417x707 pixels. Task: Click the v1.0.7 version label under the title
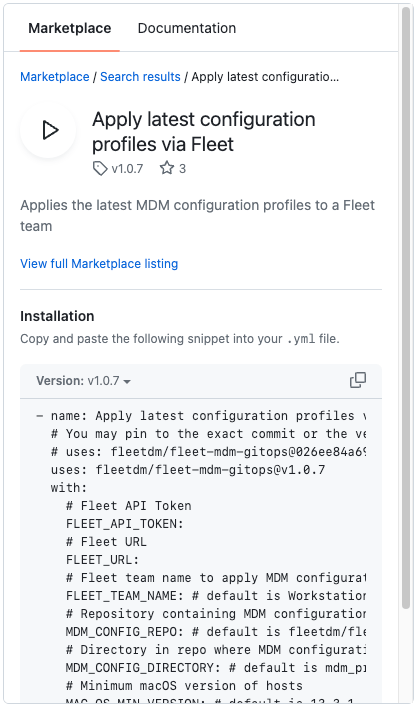pos(127,169)
